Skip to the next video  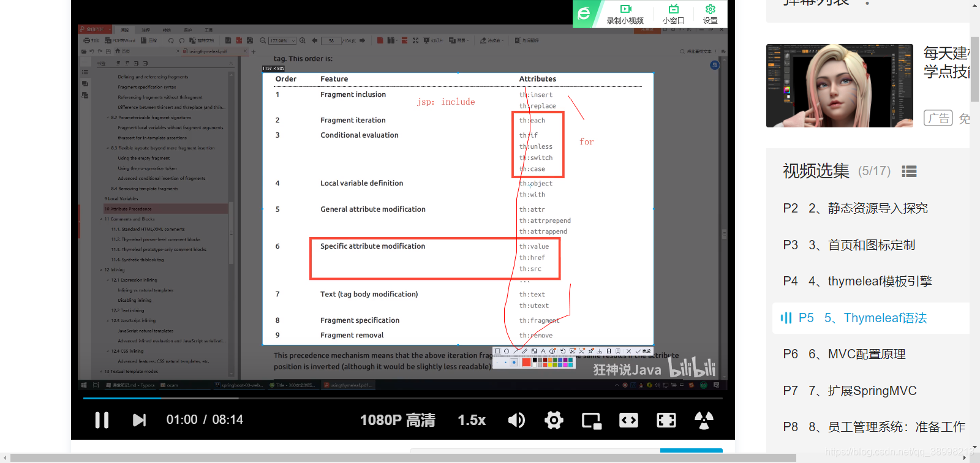coord(140,420)
